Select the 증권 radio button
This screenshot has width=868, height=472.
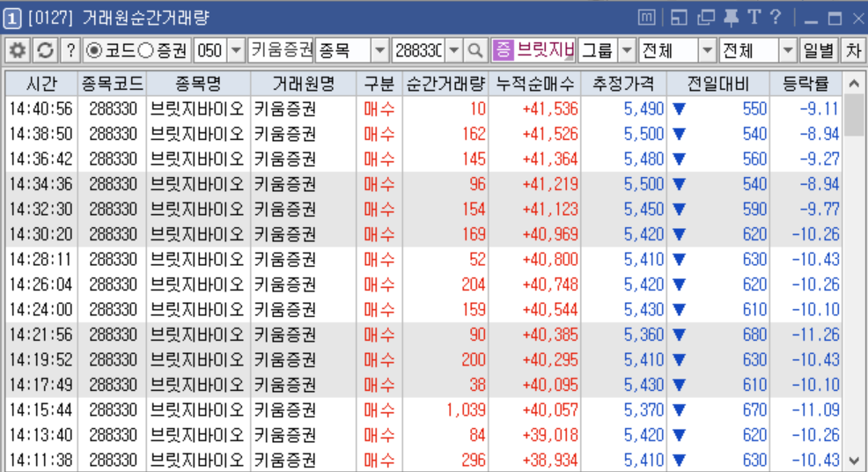145,51
